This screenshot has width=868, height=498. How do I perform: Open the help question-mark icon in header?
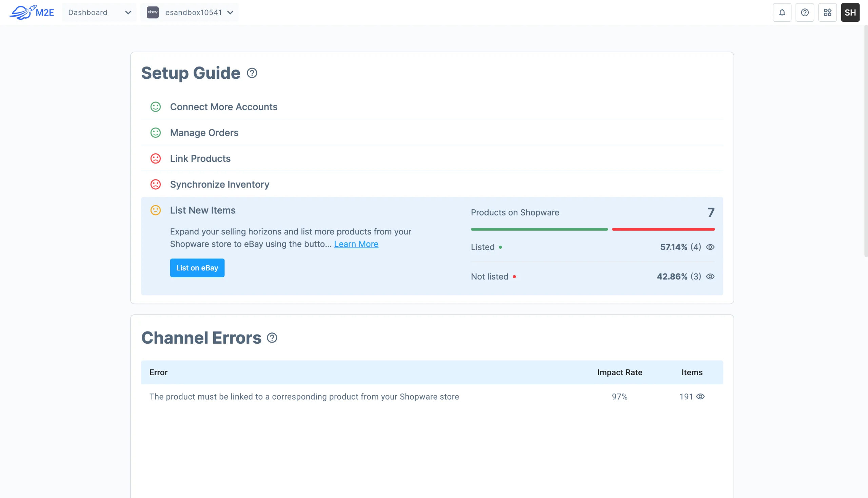(x=804, y=13)
